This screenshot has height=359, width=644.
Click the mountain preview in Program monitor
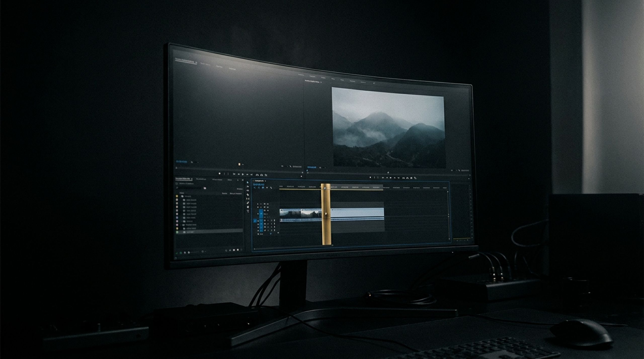click(389, 128)
